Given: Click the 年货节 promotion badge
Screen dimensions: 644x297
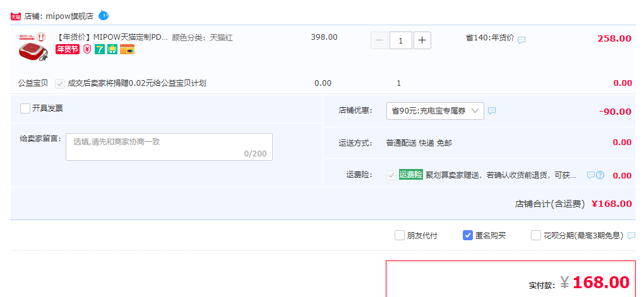Looking at the screenshot, I should (x=68, y=49).
